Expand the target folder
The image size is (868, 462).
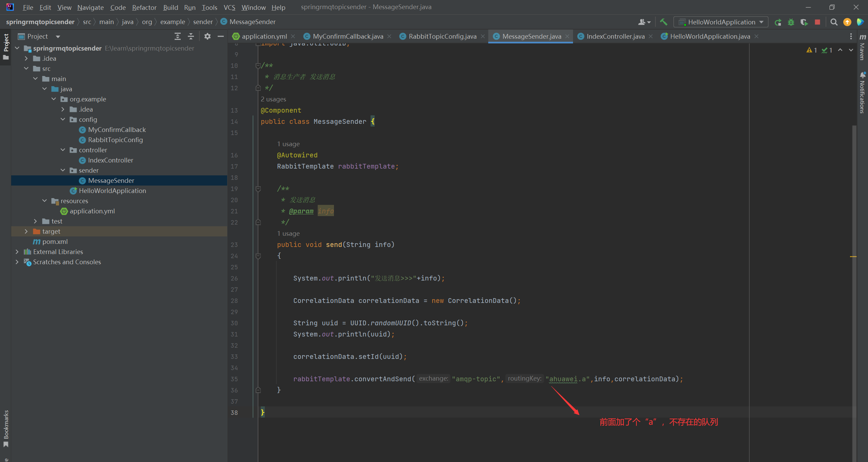26,231
